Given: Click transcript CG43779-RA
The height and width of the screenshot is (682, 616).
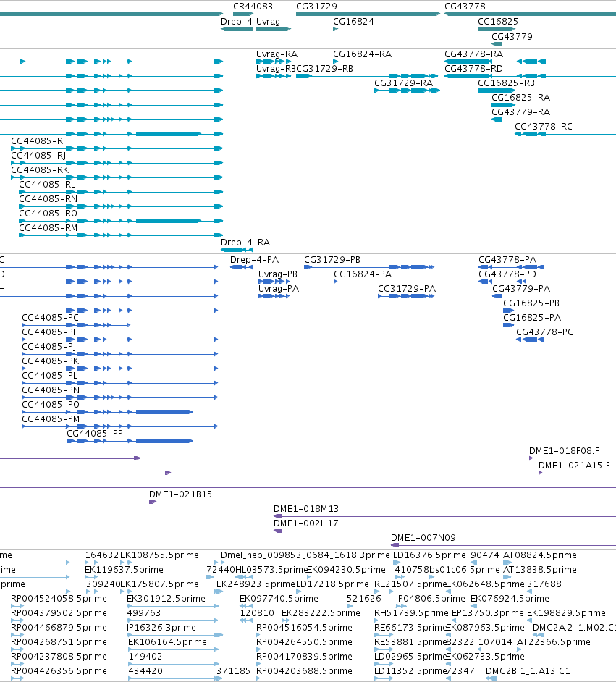Looking at the screenshot, I should 520,112.
